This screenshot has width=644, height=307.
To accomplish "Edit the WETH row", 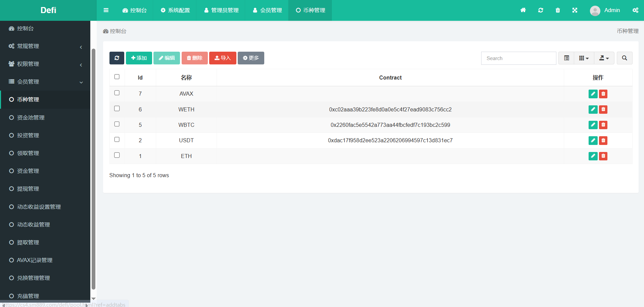I will [593, 109].
